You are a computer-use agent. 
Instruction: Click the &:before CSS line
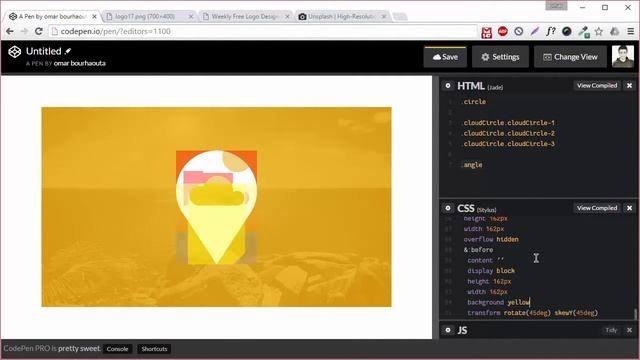click(478, 250)
